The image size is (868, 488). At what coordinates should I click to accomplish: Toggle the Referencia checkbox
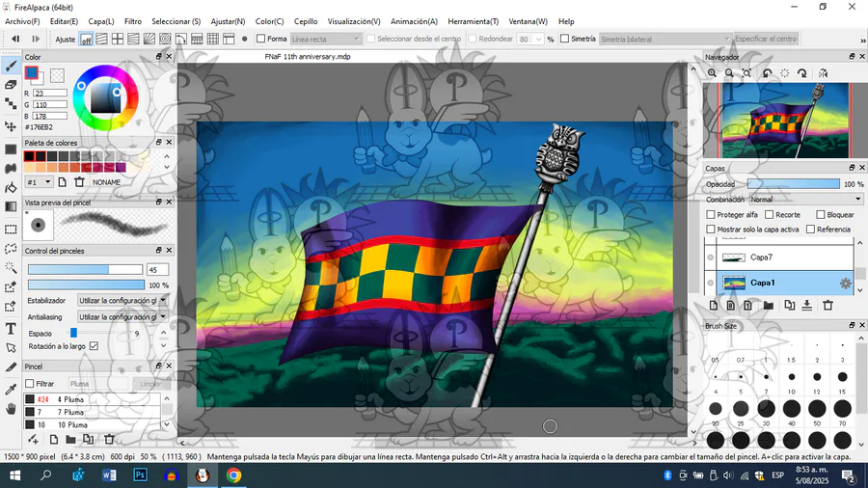810,230
